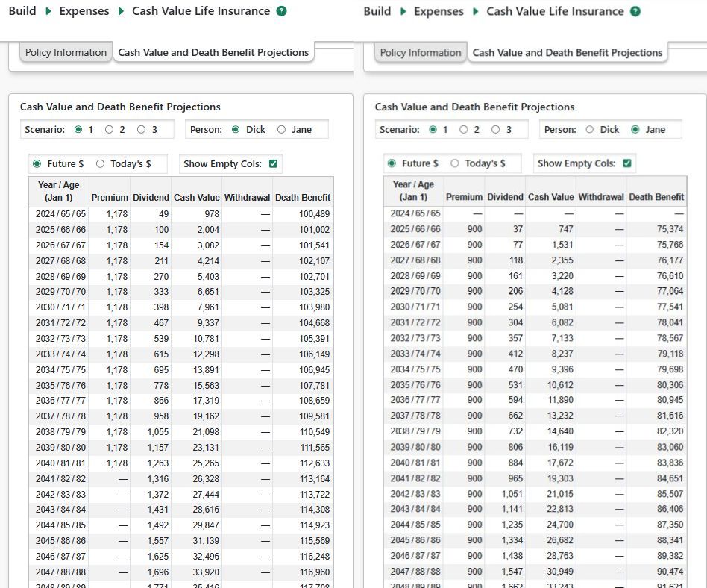The width and height of the screenshot is (707, 588).
Task: Click Year / Age column header in right table
Action: coord(413,191)
